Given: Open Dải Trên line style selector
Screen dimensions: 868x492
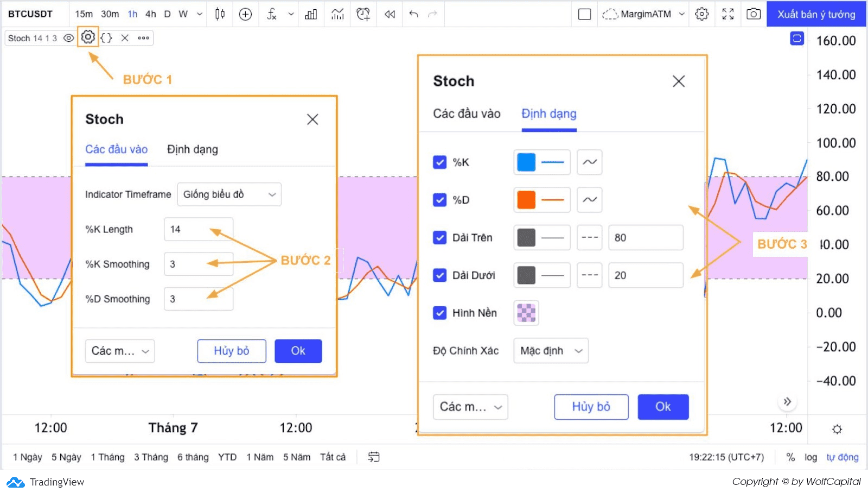Looking at the screenshot, I should coord(590,237).
